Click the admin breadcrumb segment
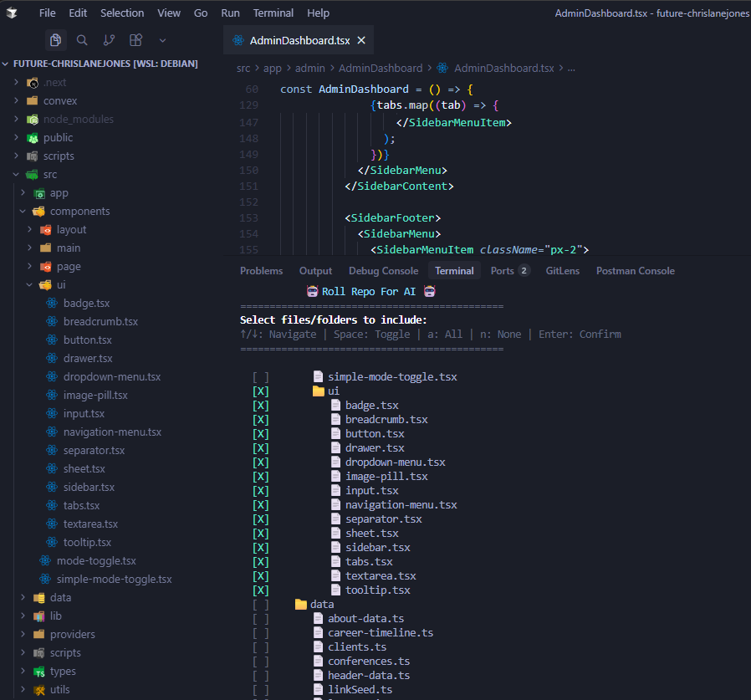Viewport: 751px width, 700px height. (310, 68)
